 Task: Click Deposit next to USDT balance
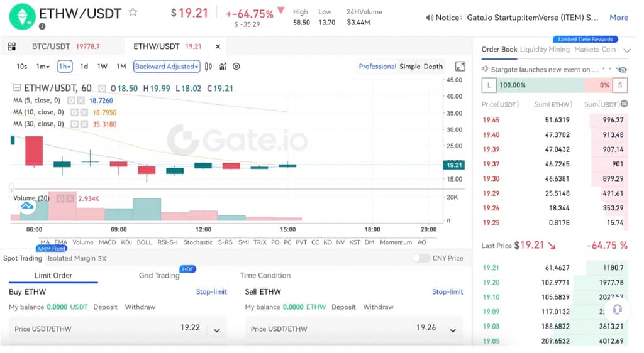click(x=105, y=307)
